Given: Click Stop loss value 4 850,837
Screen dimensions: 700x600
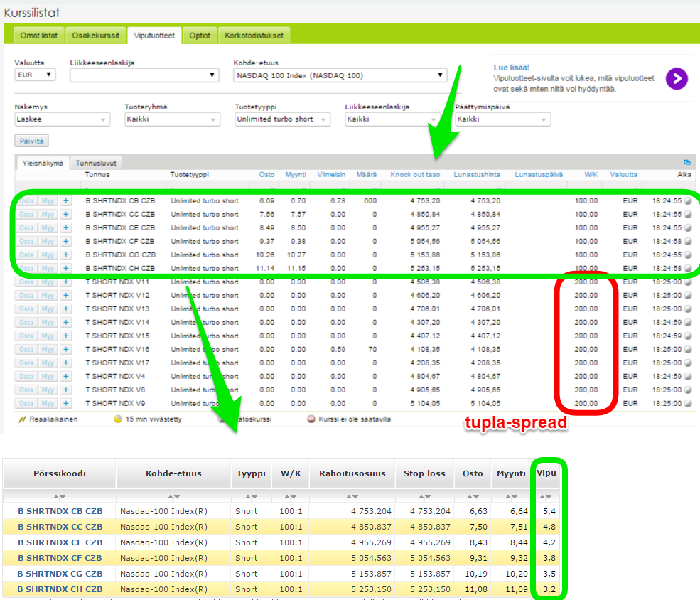Looking at the screenshot, I should point(431,527).
